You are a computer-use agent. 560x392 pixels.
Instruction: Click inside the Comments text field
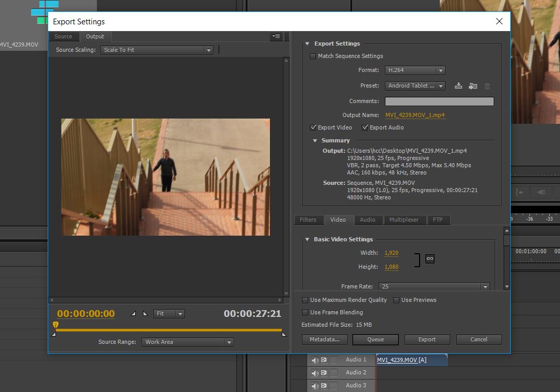click(439, 101)
